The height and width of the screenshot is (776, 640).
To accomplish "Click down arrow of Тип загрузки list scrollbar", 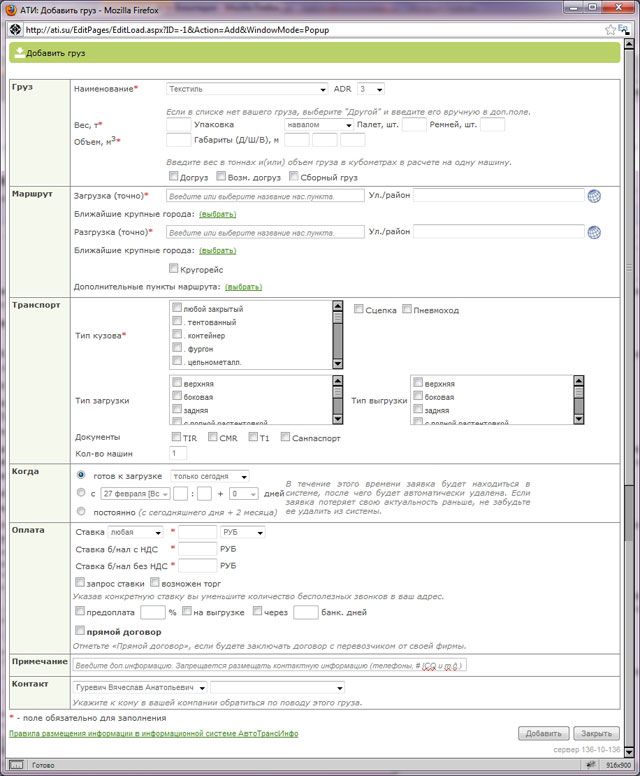I will [x=338, y=419].
